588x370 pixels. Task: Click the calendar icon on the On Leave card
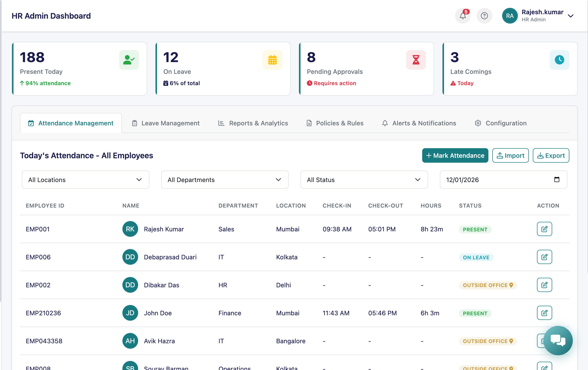click(273, 60)
